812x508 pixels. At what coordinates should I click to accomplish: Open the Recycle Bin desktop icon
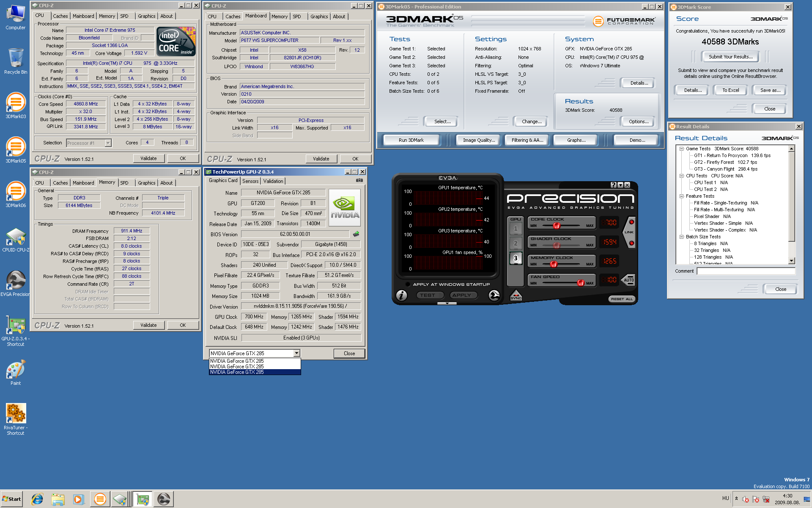16,61
